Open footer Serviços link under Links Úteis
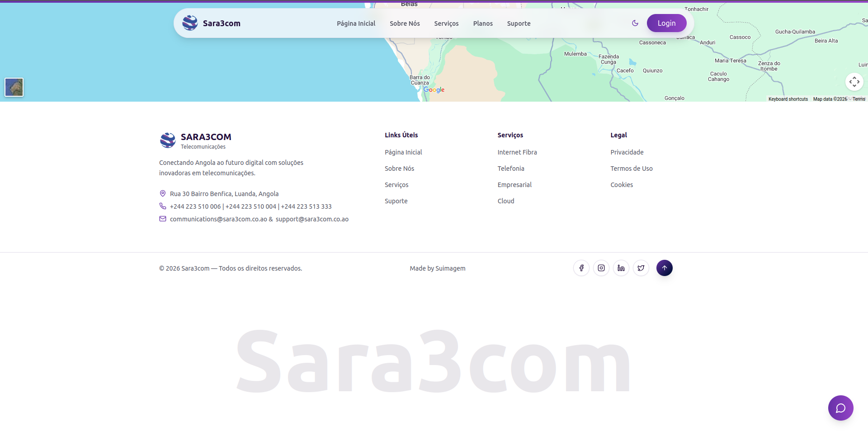The height and width of the screenshot is (431, 868). [x=396, y=185]
